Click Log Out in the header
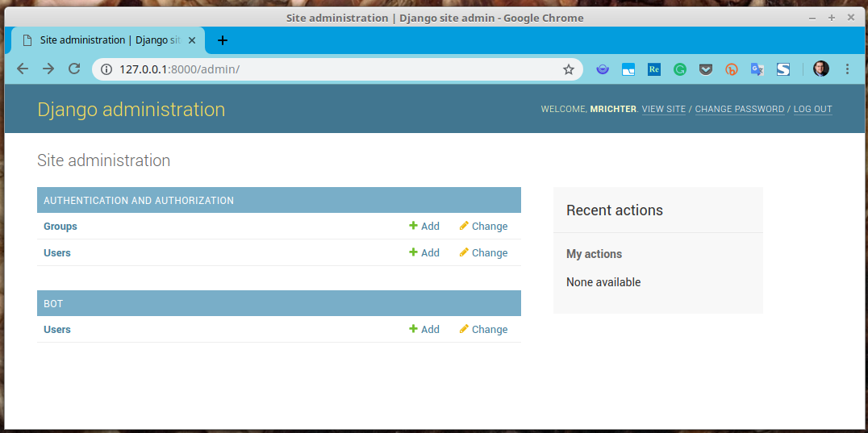The height and width of the screenshot is (433, 868). point(812,109)
